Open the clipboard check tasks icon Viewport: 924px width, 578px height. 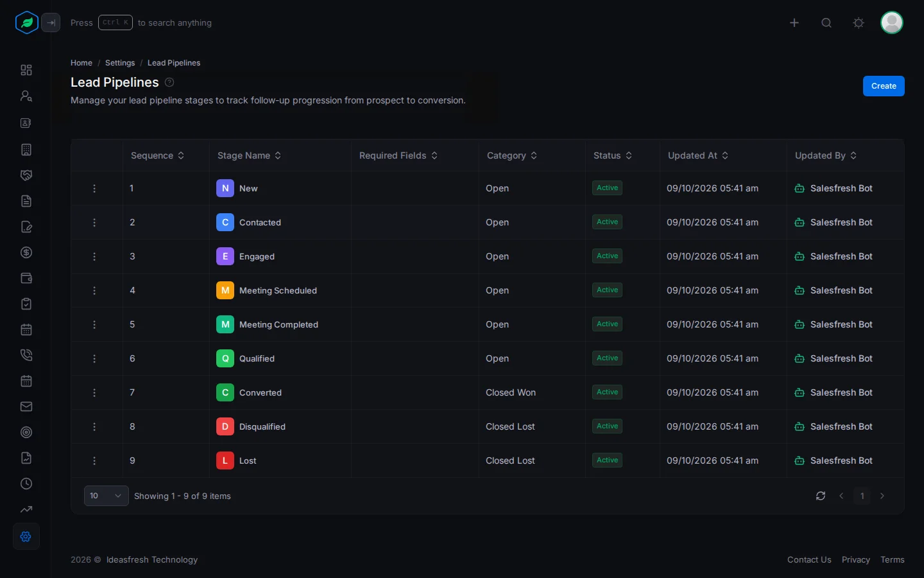(26, 304)
